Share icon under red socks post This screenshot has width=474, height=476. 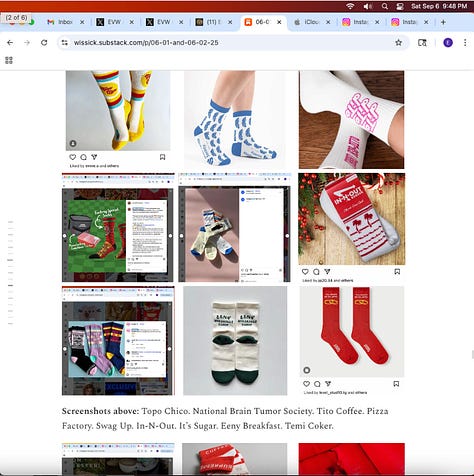click(328, 384)
